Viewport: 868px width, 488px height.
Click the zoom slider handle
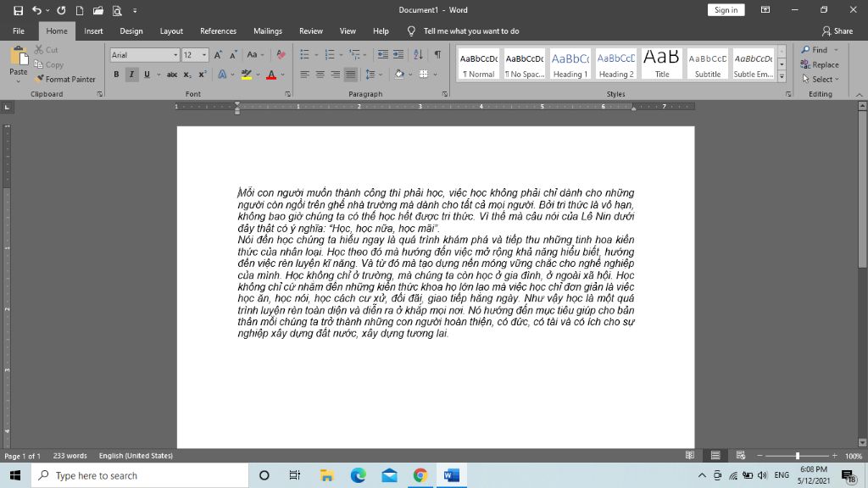click(x=797, y=455)
